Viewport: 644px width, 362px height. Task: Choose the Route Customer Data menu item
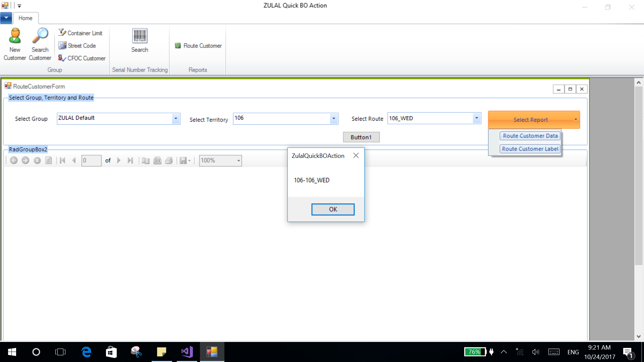click(530, 136)
